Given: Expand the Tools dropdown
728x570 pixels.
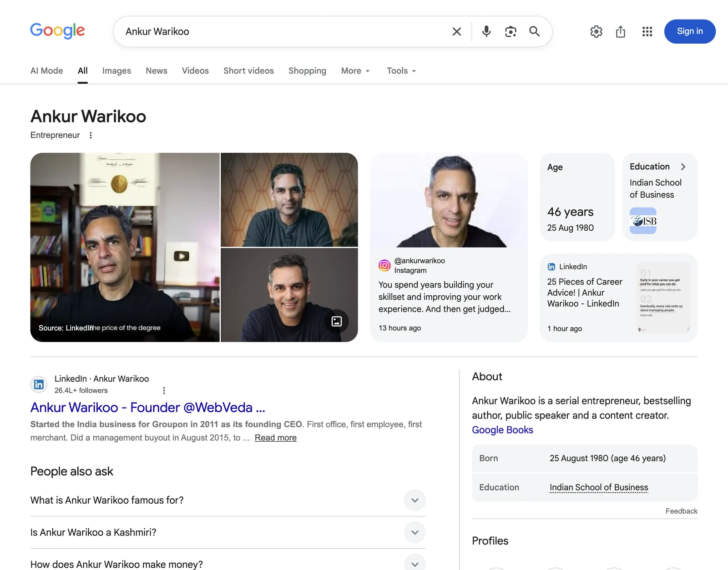Looking at the screenshot, I should point(401,71).
